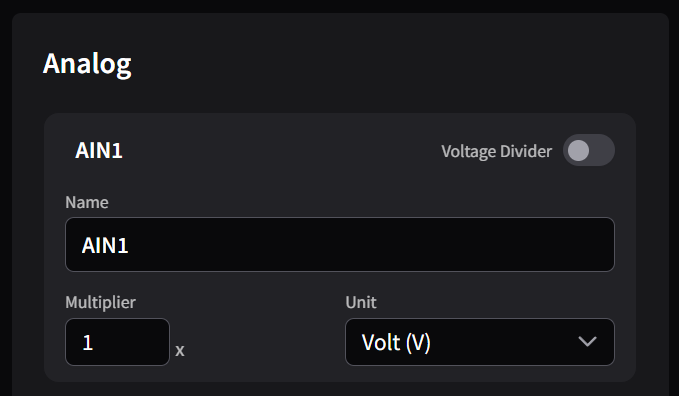Viewport: 679px width, 396px height.
Task: Enable the Voltage Divider switch
Action: click(x=588, y=150)
